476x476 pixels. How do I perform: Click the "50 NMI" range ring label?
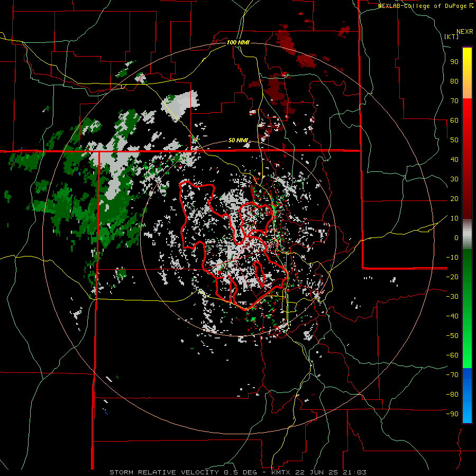click(x=238, y=140)
